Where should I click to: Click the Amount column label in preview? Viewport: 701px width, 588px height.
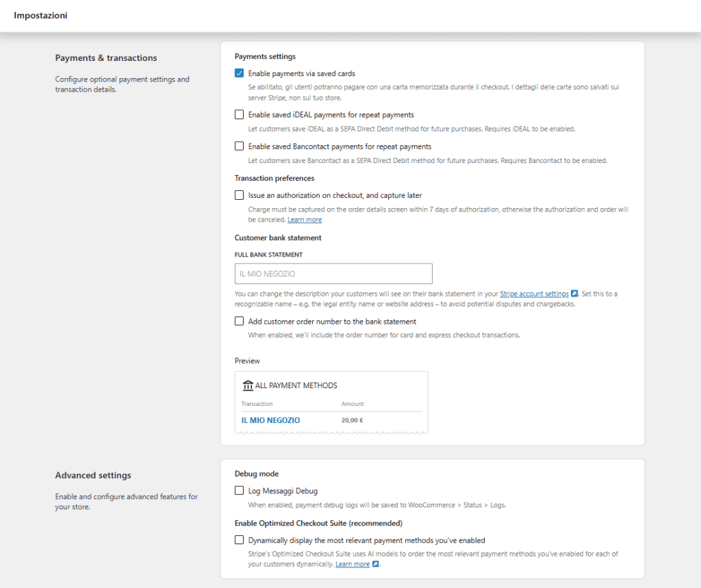click(x=352, y=403)
